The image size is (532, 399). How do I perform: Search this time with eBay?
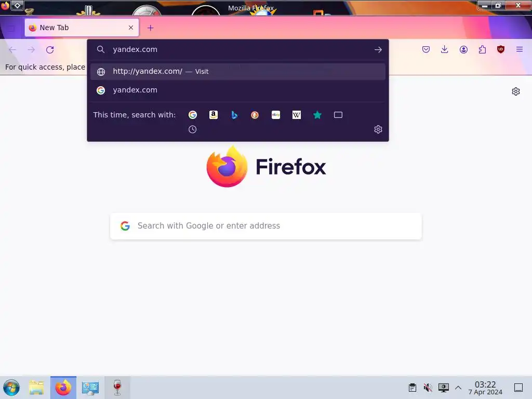tap(276, 115)
